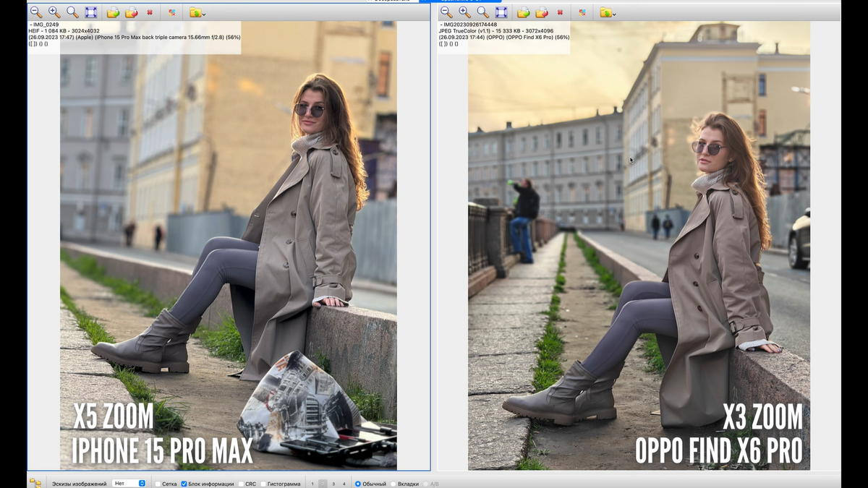Zoom out in the left iPhone pane
The height and width of the screenshot is (488, 868).
coord(35,12)
